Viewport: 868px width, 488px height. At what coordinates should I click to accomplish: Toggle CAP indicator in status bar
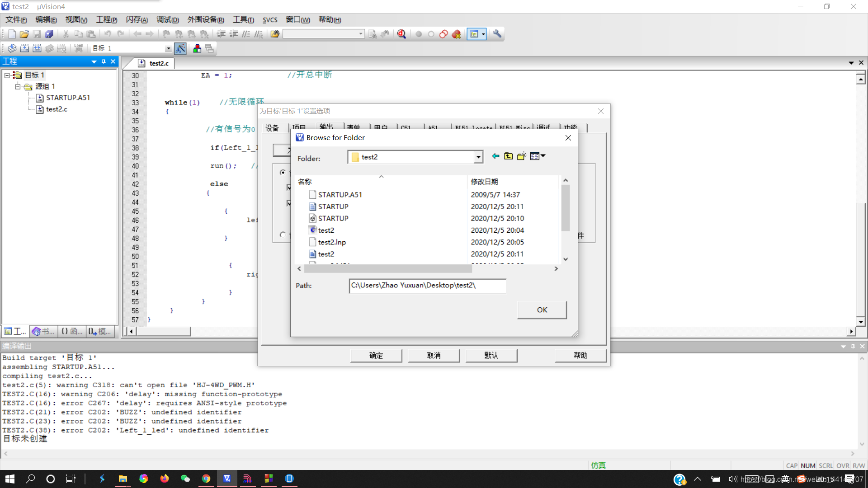point(792,465)
